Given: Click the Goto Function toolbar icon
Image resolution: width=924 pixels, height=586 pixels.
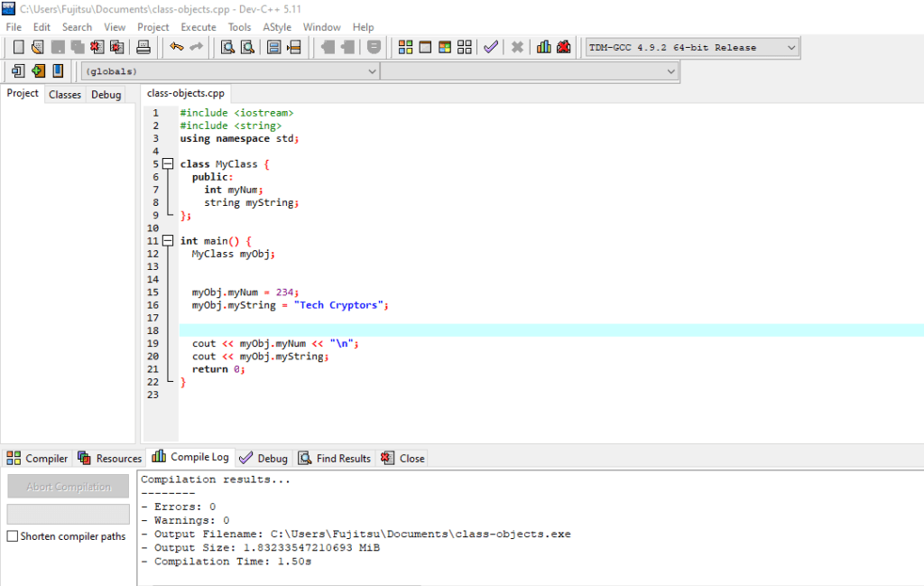Looking at the screenshot, I should click(274, 47).
